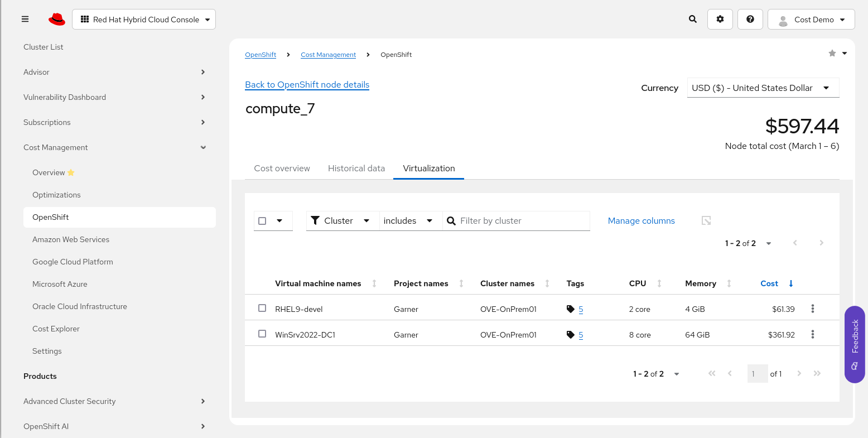
Task: Click the tag icon on RHEL9-devel row
Action: (x=571, y=309)
